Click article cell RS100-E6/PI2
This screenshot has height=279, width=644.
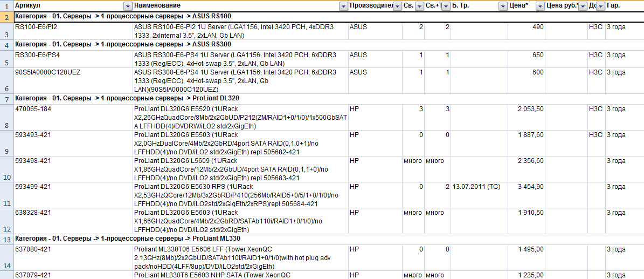pyautogui.click(x=73, y=31)
